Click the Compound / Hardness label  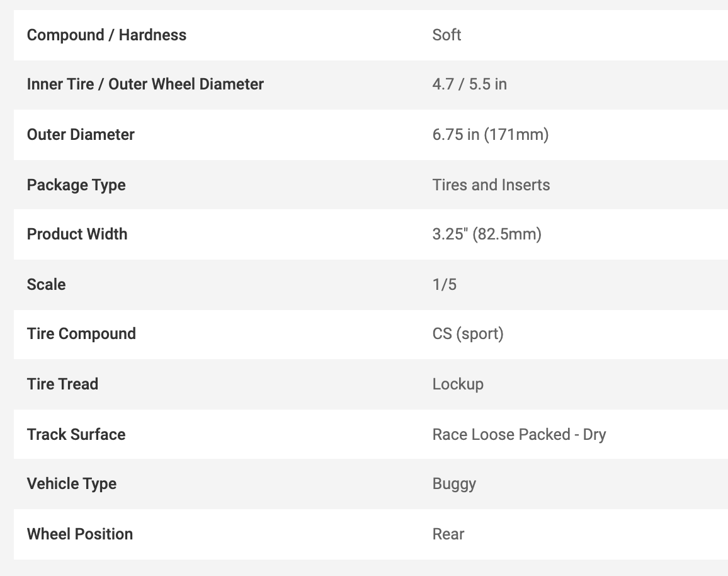pos(106,35)
